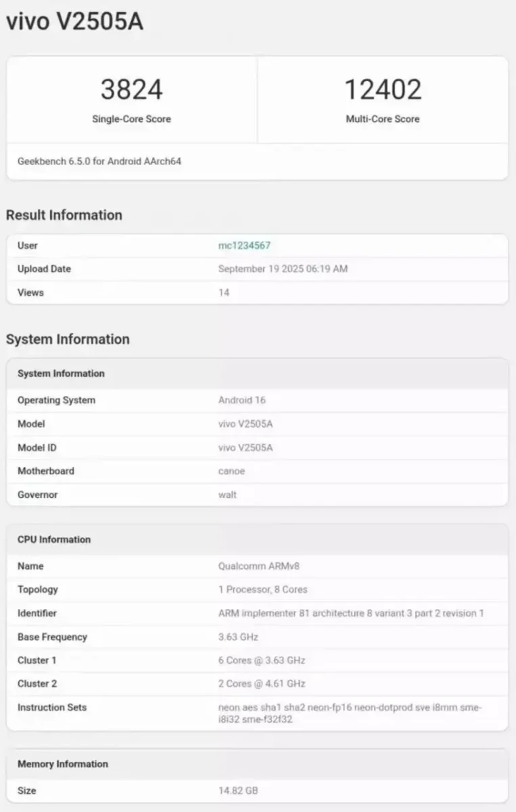The height and width of the screenshot is (812, 516).
Task: Click the Memory Size 14.82 GB value
Action: pos(236,790)
